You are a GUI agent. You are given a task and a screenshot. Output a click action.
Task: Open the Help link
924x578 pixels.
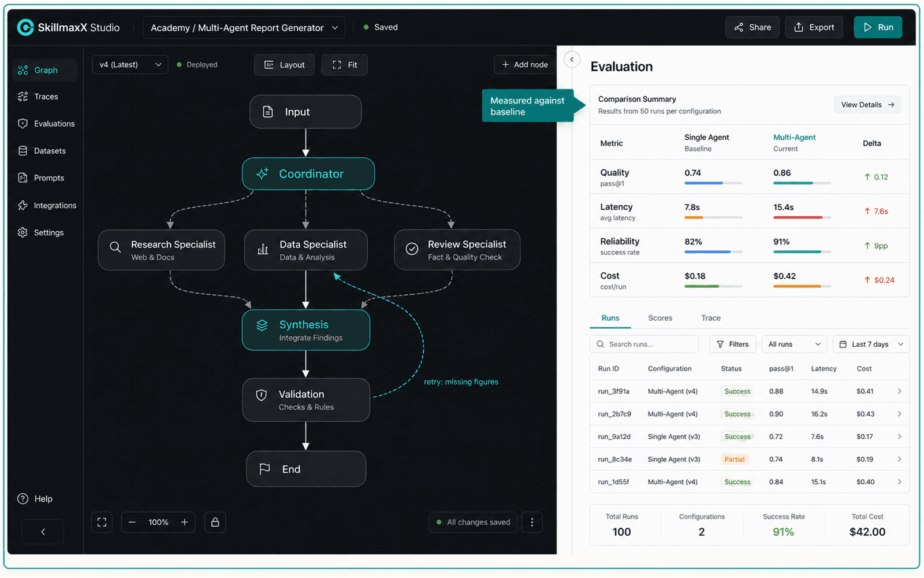(35, 499)
